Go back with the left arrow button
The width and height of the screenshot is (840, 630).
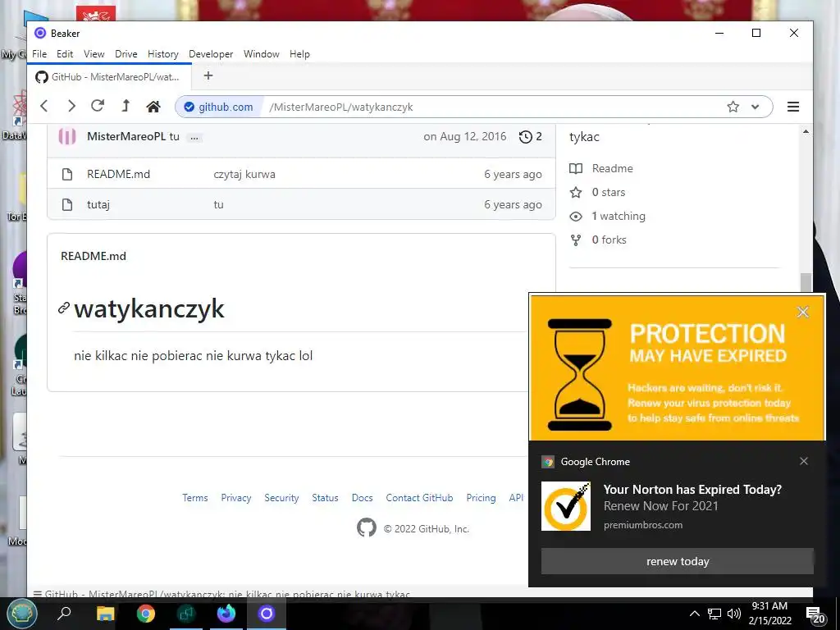[44, 106]
